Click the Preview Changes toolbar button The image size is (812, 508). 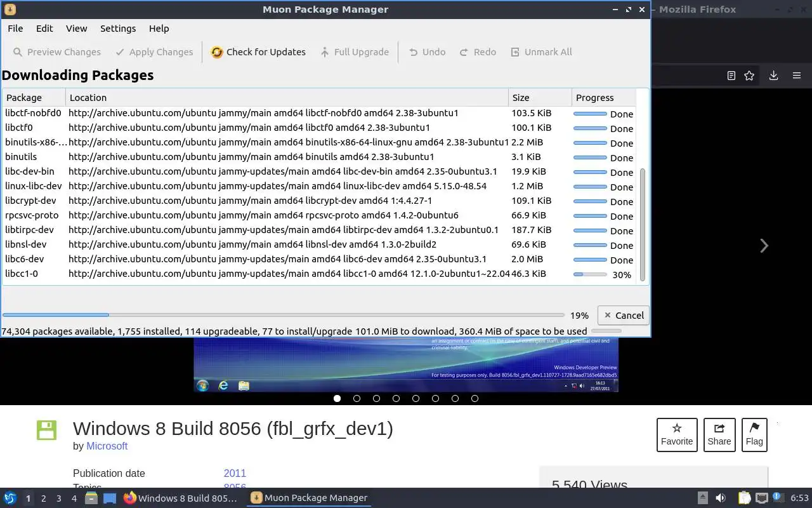tap(57, 52)
